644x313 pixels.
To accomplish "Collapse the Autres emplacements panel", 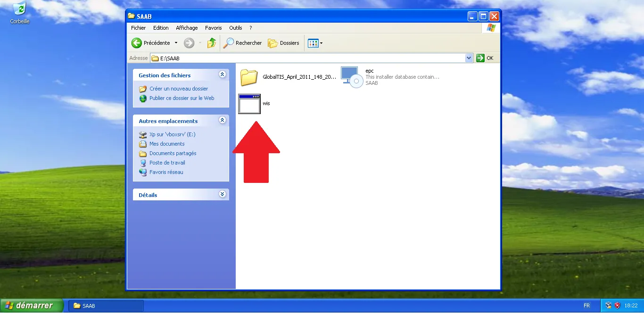I will (x=222, y=121).
